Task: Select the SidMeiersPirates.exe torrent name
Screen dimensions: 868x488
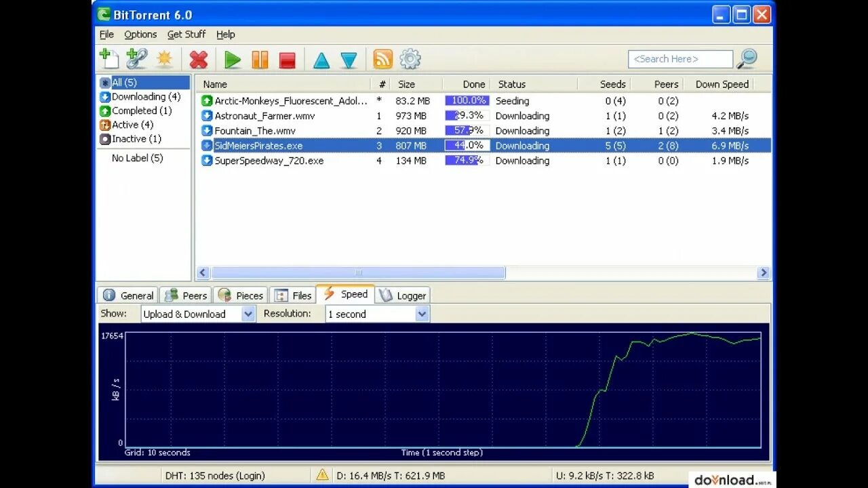Action: click(x=258, y=146)
